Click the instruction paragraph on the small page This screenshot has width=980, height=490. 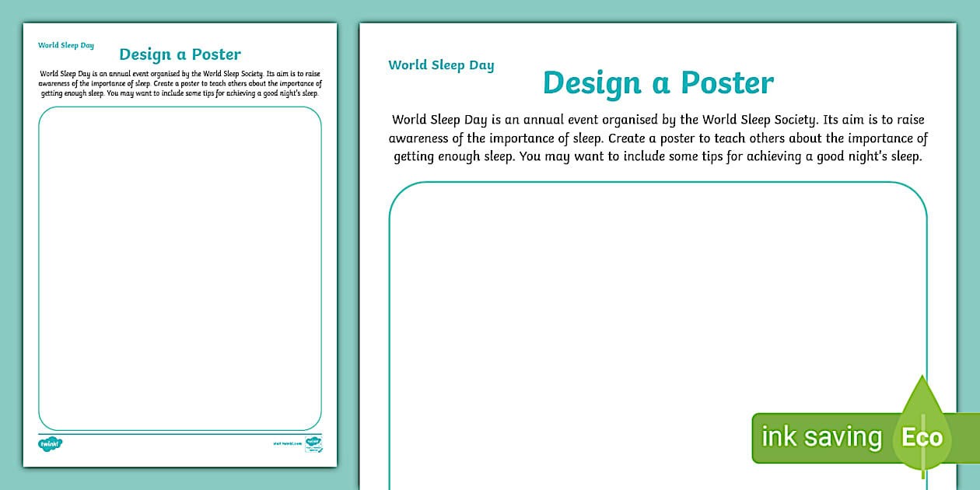coord(180,83)
